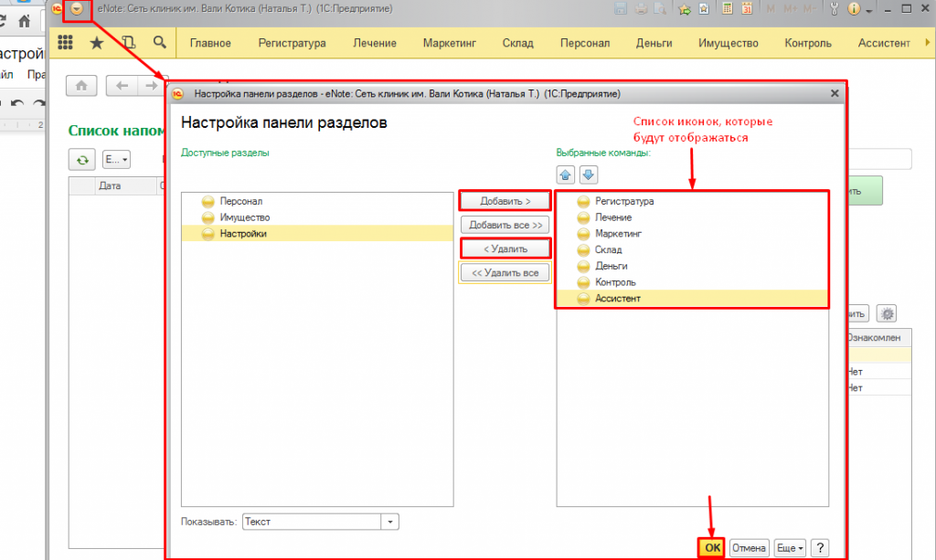Open the calculator icon in title bar
This screenshot has width=936, height=560.
(727, 9)
